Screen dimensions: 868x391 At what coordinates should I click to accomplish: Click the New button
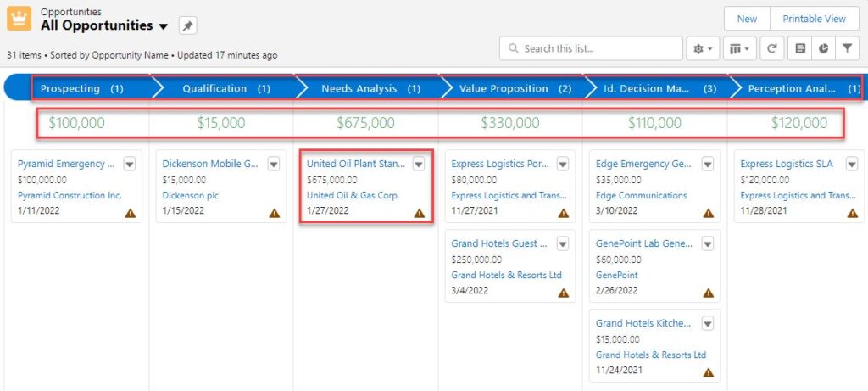click(x=747, y=19)
